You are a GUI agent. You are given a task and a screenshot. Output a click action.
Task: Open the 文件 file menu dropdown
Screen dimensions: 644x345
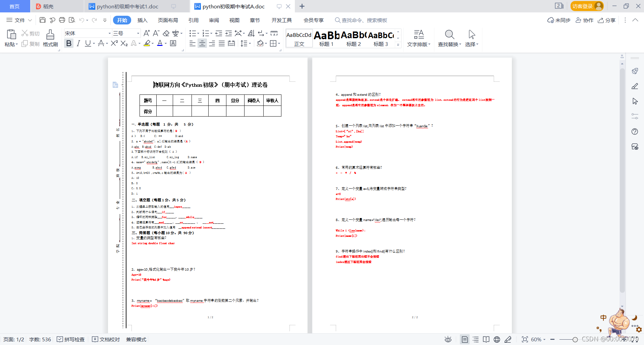(x=19, y=20)
